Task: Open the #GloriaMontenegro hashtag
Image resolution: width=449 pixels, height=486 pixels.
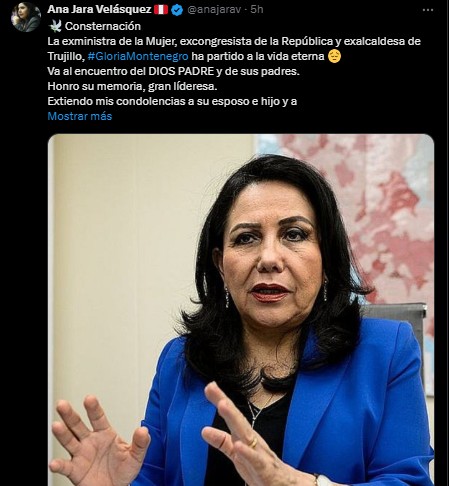Action: 138,56
